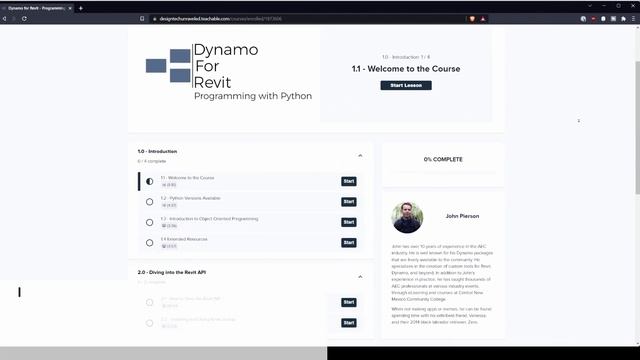Viewport: 640px width, 360px height.
Task: Click the Brave Rewards triangle icon
Action: coord(483,19)
